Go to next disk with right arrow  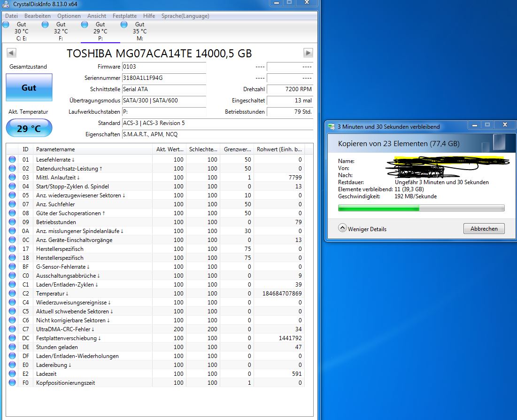pyautogui.click(x=308, y=53)
